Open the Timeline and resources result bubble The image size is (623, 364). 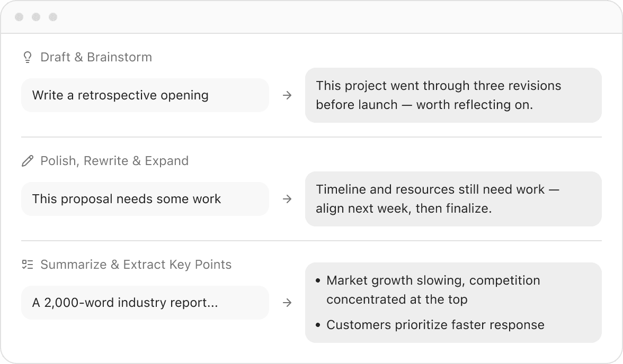453,199
